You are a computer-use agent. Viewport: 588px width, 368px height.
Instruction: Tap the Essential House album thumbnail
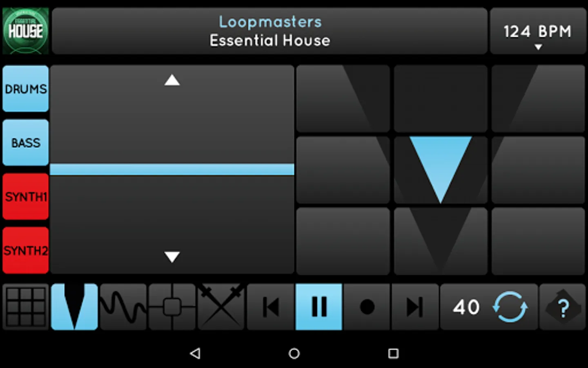(x=26, y=31)
